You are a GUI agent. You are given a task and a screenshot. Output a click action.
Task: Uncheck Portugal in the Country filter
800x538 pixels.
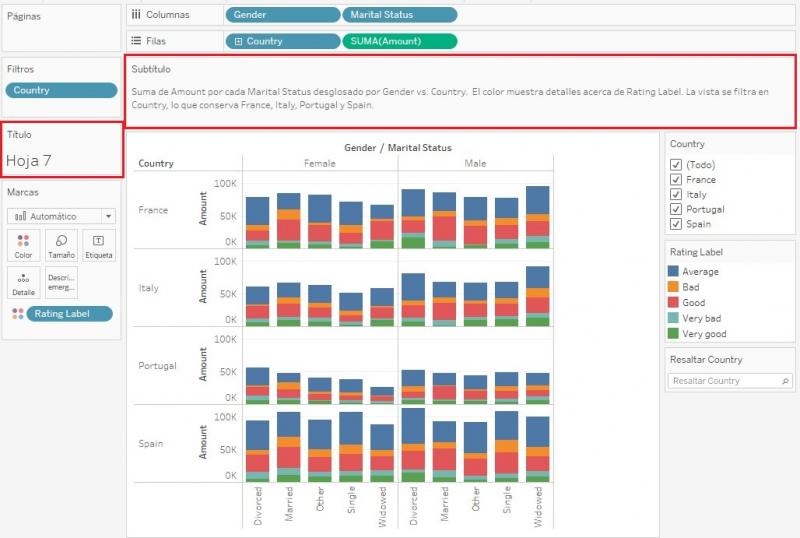tap(676, 209)
